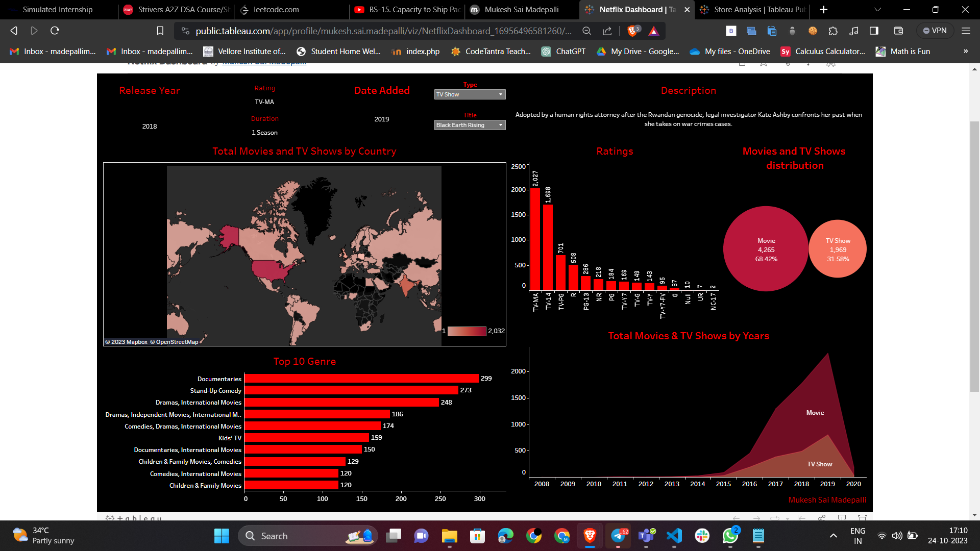Switch to the leetcode.com tab
Viewport: 980px width, 551px height.
[x=292, y=9]
